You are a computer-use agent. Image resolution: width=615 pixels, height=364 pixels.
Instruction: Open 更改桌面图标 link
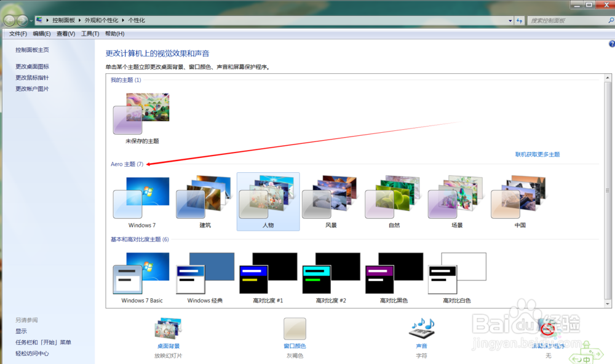coord(32,66)
